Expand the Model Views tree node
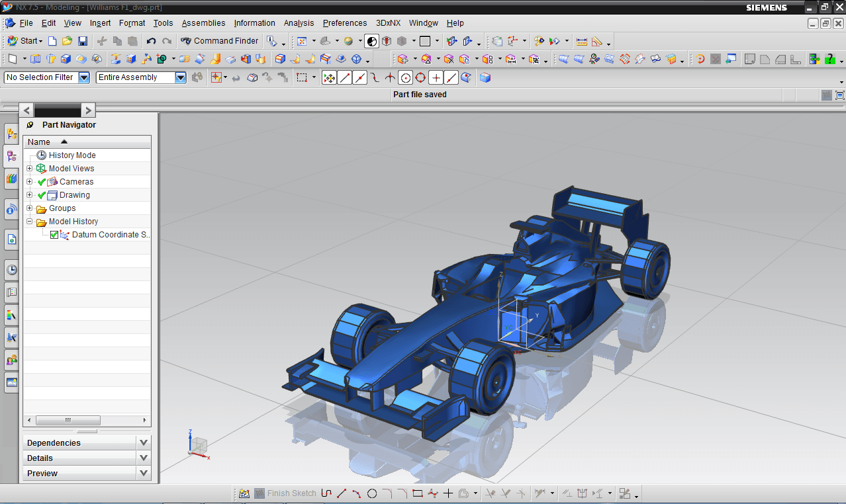Screen dimensions: 846x504 [29, 169]
